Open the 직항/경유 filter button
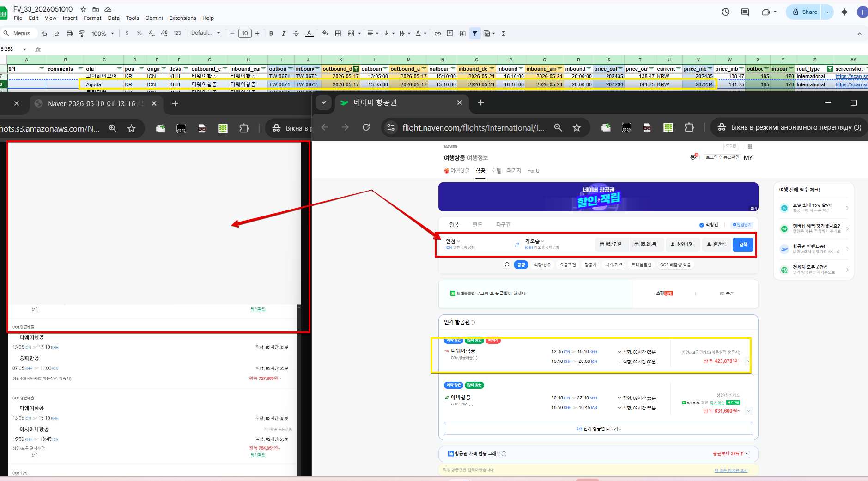The image size is (868, 481). [542, 265]
